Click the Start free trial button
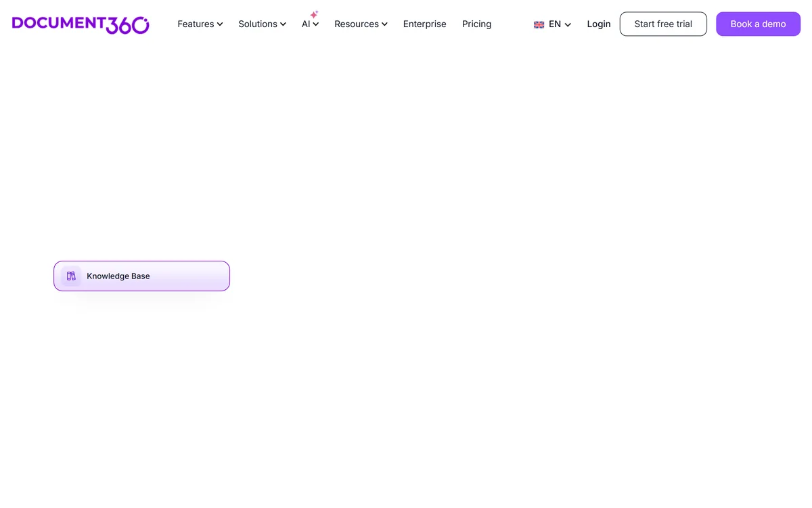Viewport: 812px width, 508px height. [x=663, y=24]
